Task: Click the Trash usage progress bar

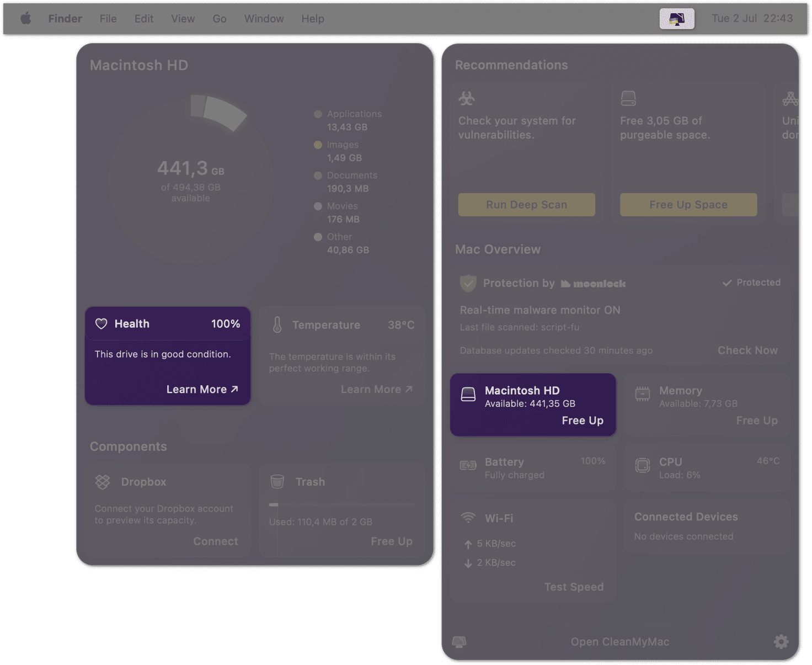Action: [x=342, y=504]
